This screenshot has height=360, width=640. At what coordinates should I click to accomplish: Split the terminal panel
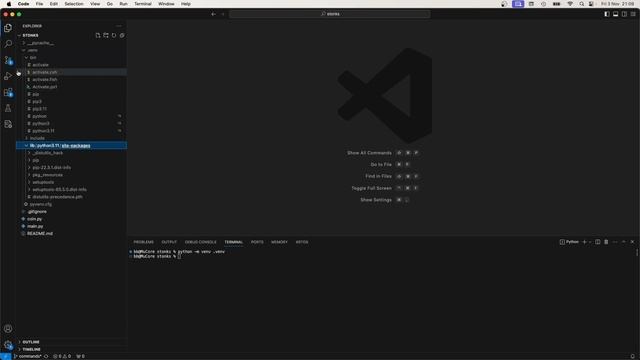point(598,242)
